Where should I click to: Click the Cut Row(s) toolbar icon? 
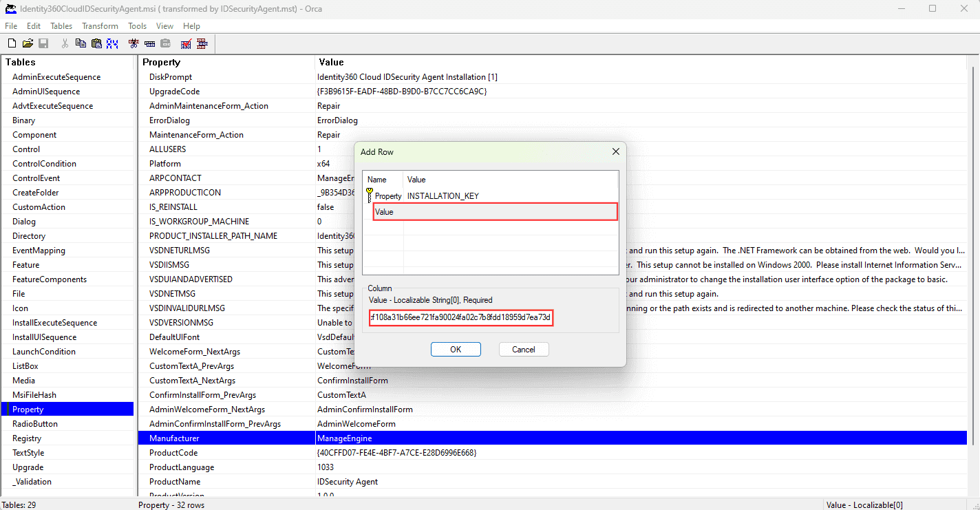134,43
